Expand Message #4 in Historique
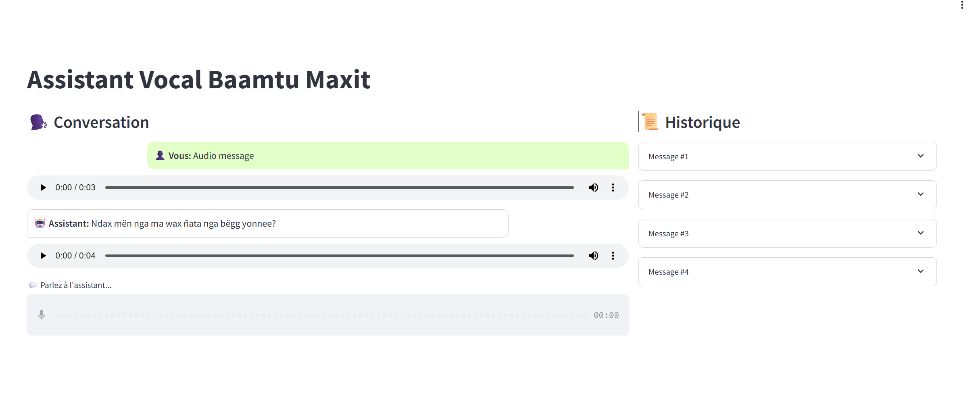Screen dimensions: 980x419 tap(787, 272)
